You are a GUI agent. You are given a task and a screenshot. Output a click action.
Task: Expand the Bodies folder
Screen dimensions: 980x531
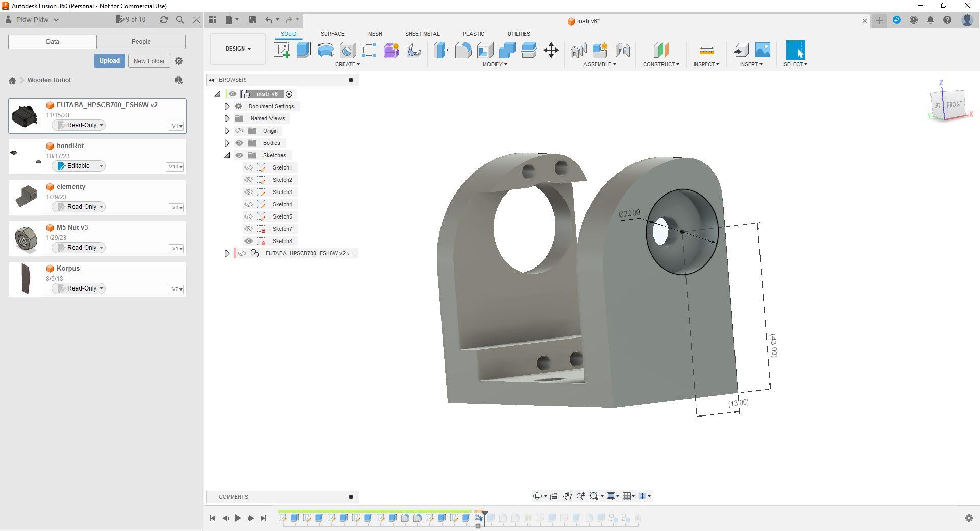click(227, 143)
